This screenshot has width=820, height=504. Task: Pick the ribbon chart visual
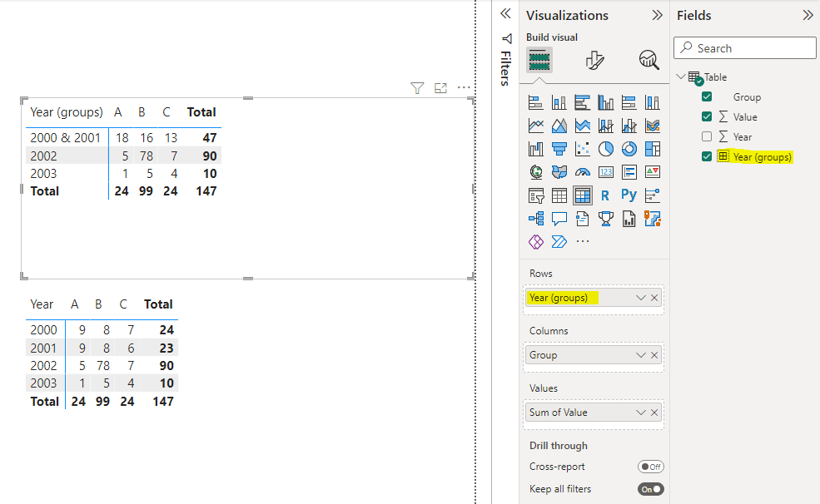(652, 126)
